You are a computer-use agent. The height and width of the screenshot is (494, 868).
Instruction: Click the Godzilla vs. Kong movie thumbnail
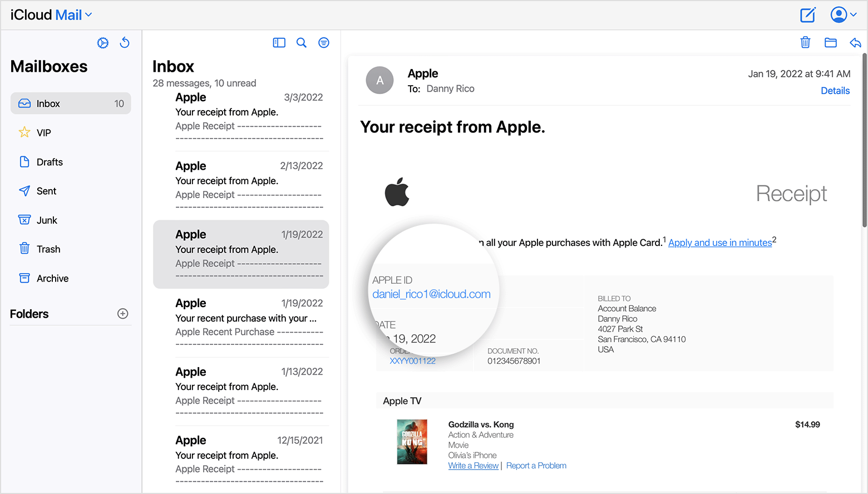412,442
